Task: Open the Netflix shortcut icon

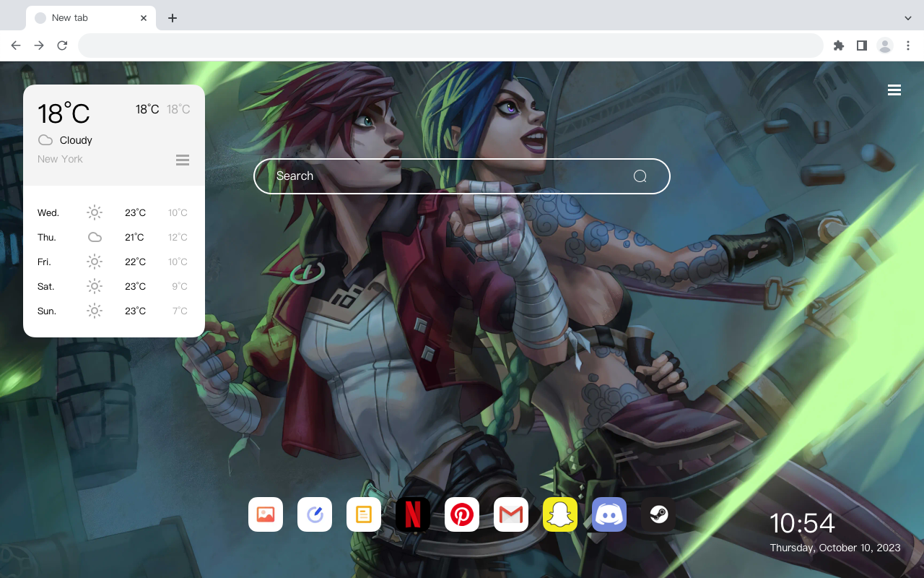Action: click(x=413, y=514)
